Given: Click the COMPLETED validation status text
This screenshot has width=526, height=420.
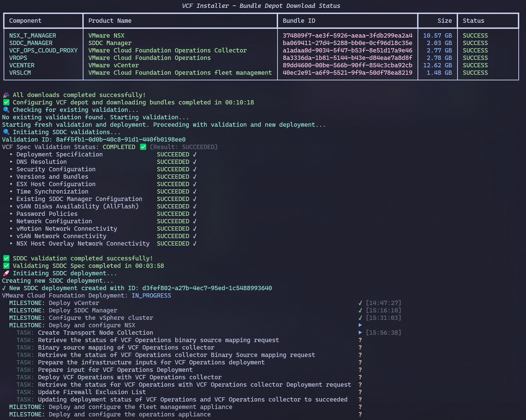Looking at the screenshot, I should click(119, 147).
